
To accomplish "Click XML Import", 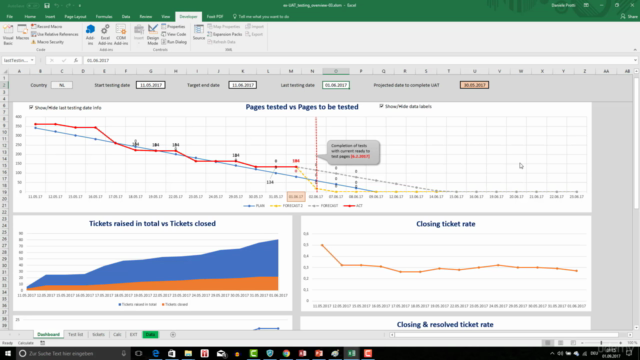I will 255,27.
